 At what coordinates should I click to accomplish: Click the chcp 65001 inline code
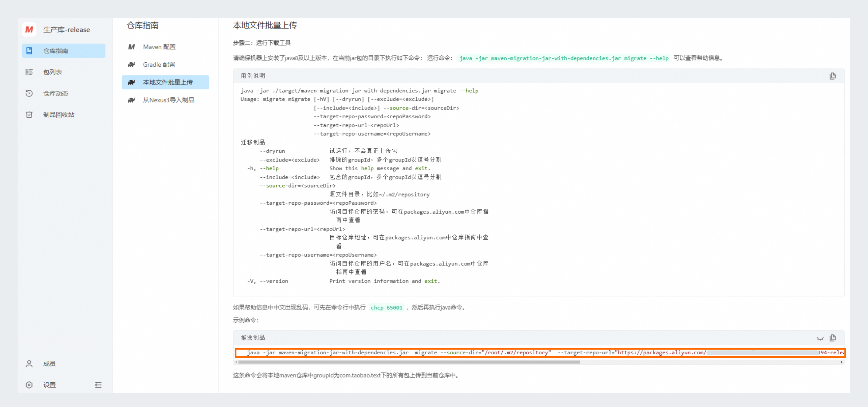pos(387,308)
